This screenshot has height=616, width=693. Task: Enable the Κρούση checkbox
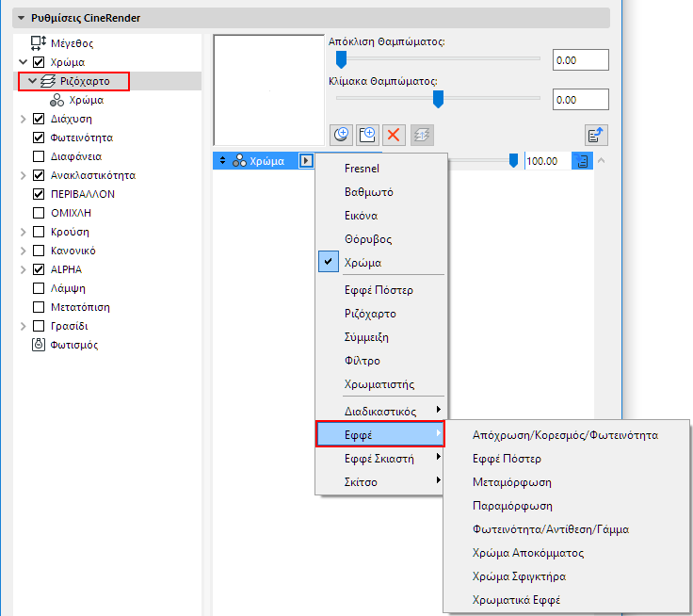39,232
